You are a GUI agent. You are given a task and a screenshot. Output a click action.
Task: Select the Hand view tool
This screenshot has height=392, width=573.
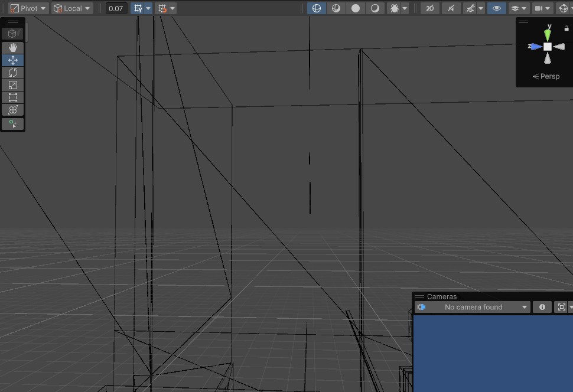[x=12, y=47]
